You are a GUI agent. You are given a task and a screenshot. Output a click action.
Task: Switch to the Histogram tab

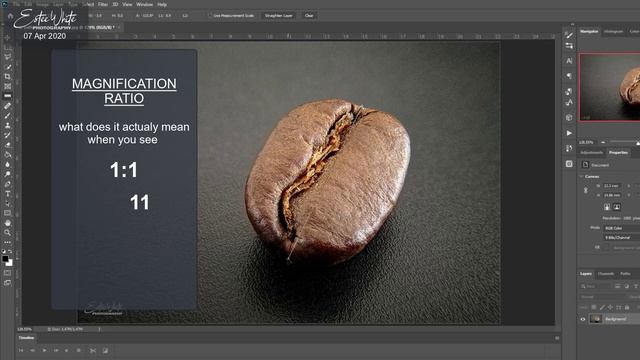click(613, 31)
